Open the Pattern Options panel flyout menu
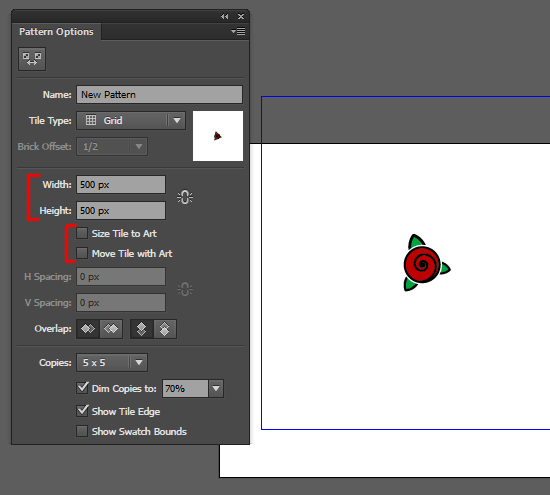The height and width of the screenshot is (495, 550). (x=238, y=32)
